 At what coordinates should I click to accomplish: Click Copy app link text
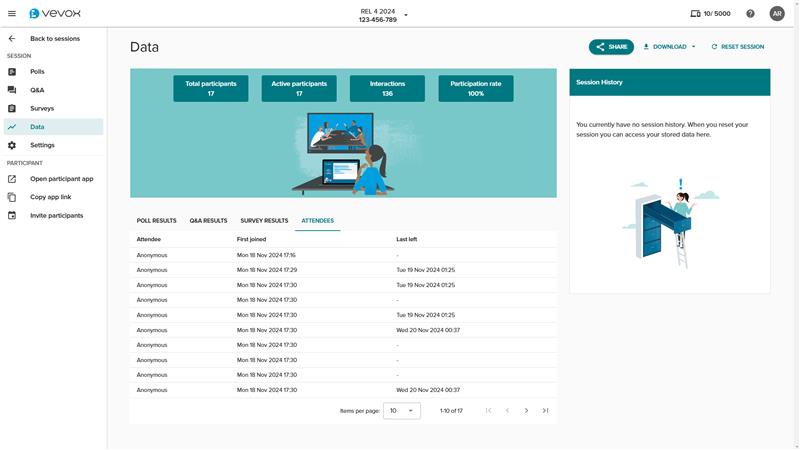[x=51, y=197]
